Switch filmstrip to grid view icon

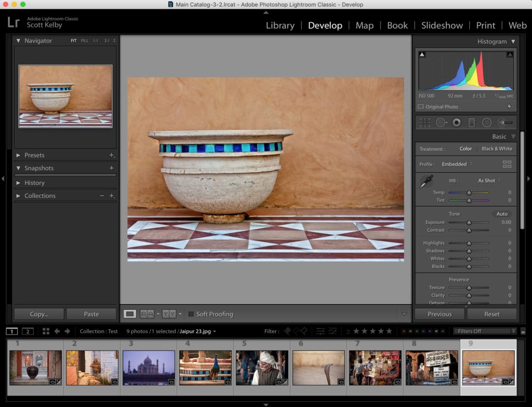pos(46,331)
